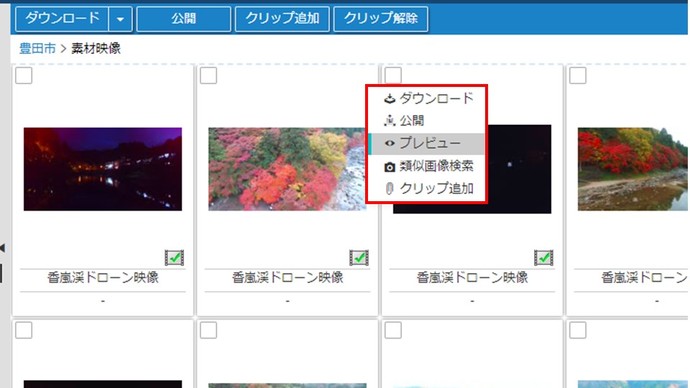This screenshot has height=388, width=690.
Task: Click the eye icon for プレビュー
Action: click(x=389, y=143)
